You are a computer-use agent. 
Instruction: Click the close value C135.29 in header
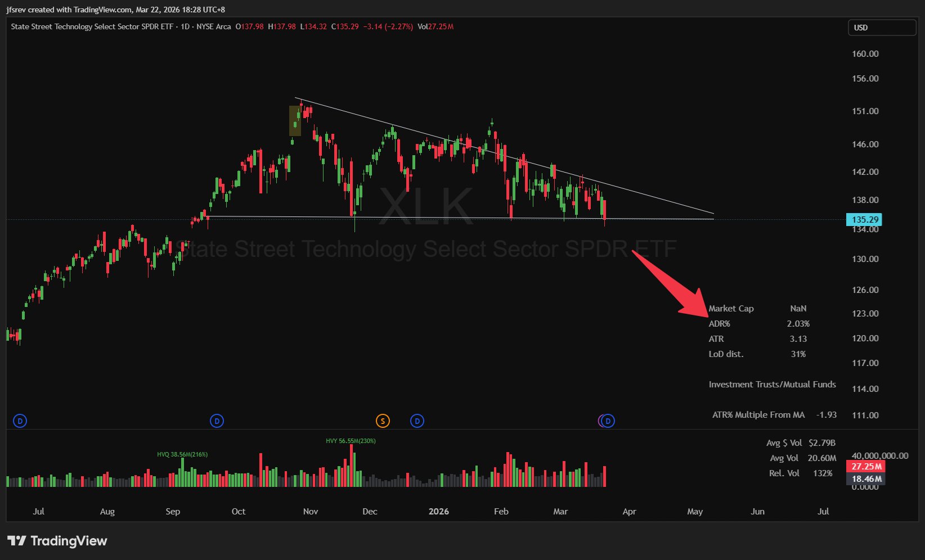pyautogui.click(x=345, y=26)
